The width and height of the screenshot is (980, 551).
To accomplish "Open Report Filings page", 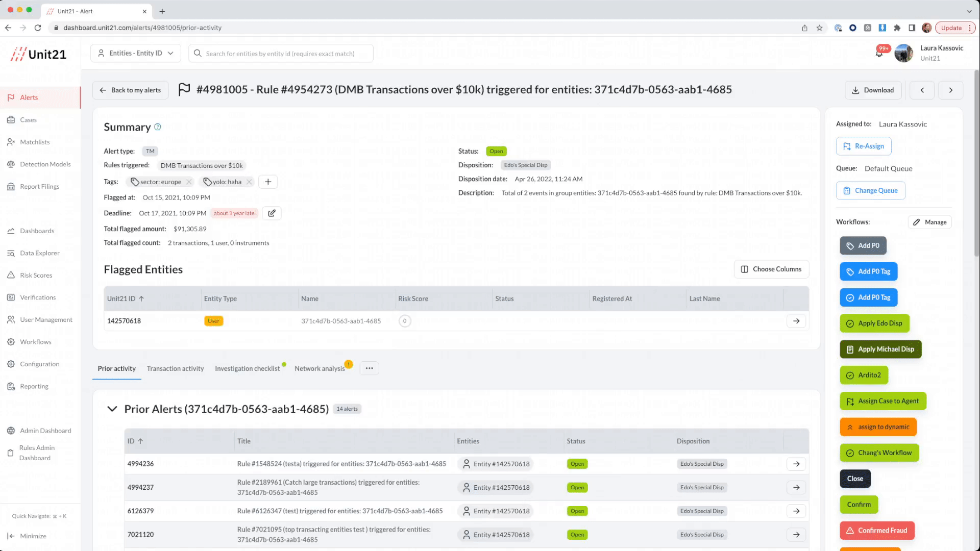I will (x=40, y=187).
